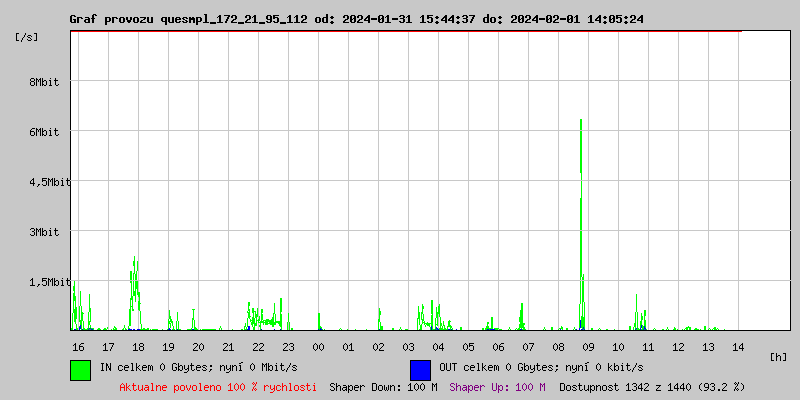
Task: Click the 00 midnight hour marker
Action: [318, 346]
